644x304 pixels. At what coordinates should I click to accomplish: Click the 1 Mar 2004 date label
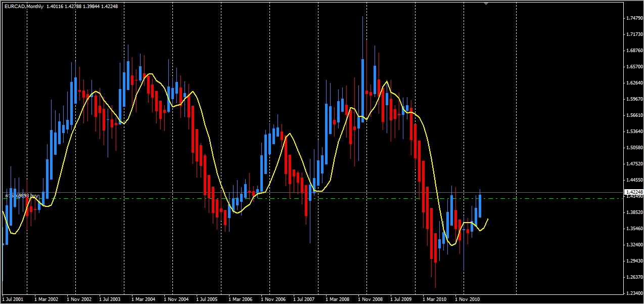click(144, 299)
